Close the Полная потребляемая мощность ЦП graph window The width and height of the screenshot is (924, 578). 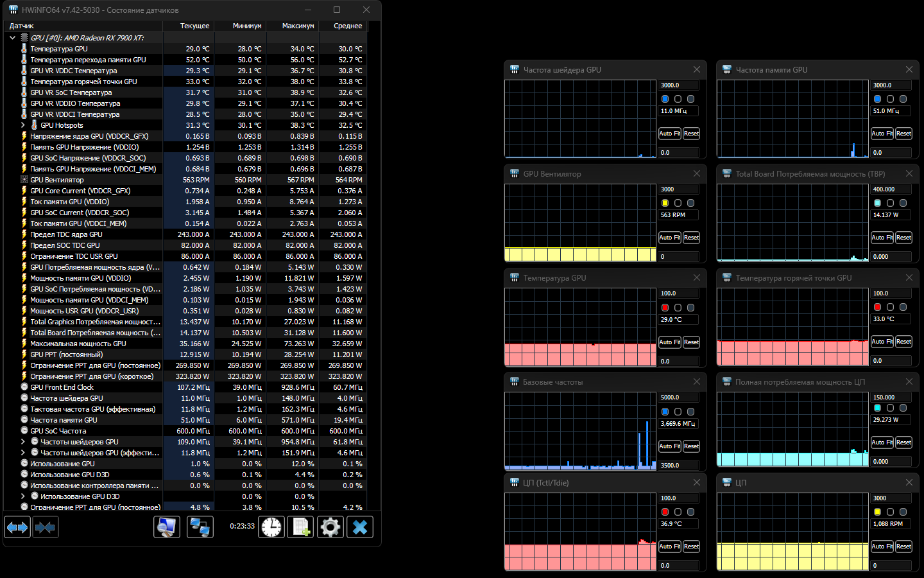pos(909,381)
